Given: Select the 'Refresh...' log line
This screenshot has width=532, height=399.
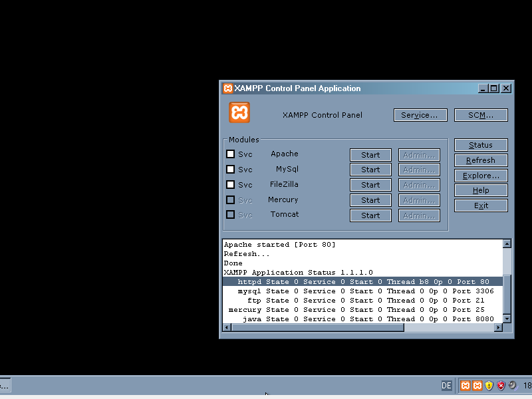Looking at the screenshot, I should pos(247,254).
